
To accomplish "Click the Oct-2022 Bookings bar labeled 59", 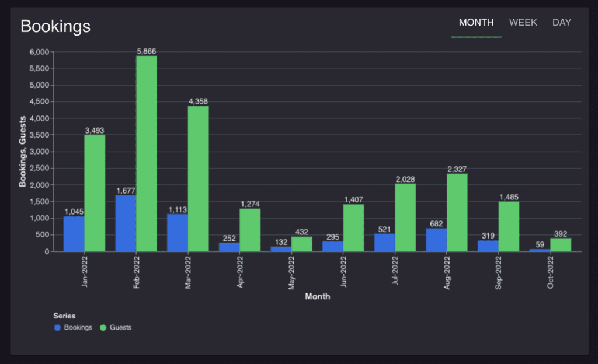I will [540, 250].
